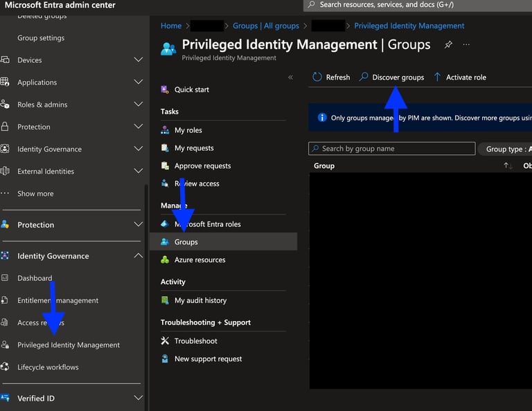Viewport: 532px width, 411px height.
Task: Select My audit history under Activity
Action: point(200,300)
